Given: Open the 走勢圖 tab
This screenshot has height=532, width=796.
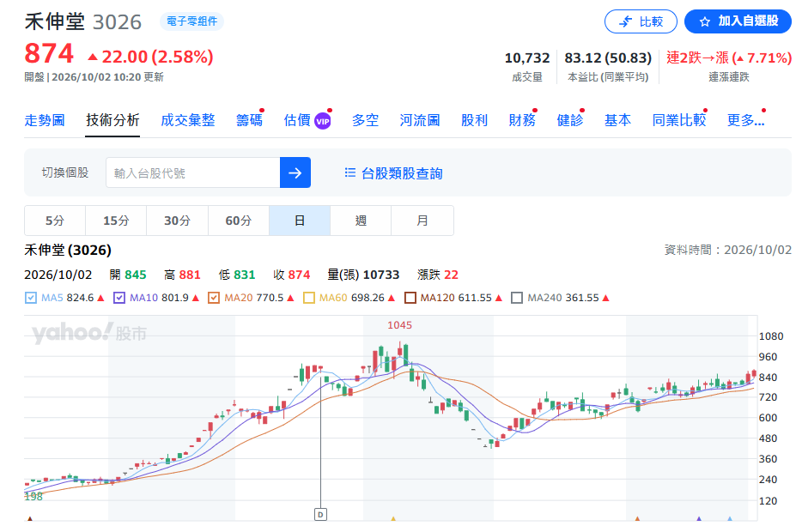Looking at the screenshot, I should point(45,120).
